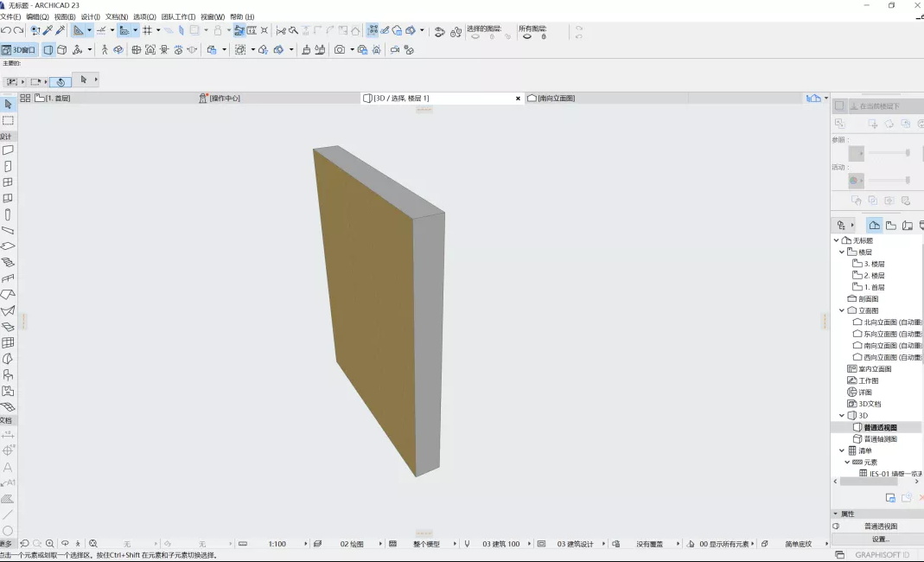This screenshot has width=924, height=562.
Task: Click the camera render icon
Action: pyautogui.click(x=340, y=49)
